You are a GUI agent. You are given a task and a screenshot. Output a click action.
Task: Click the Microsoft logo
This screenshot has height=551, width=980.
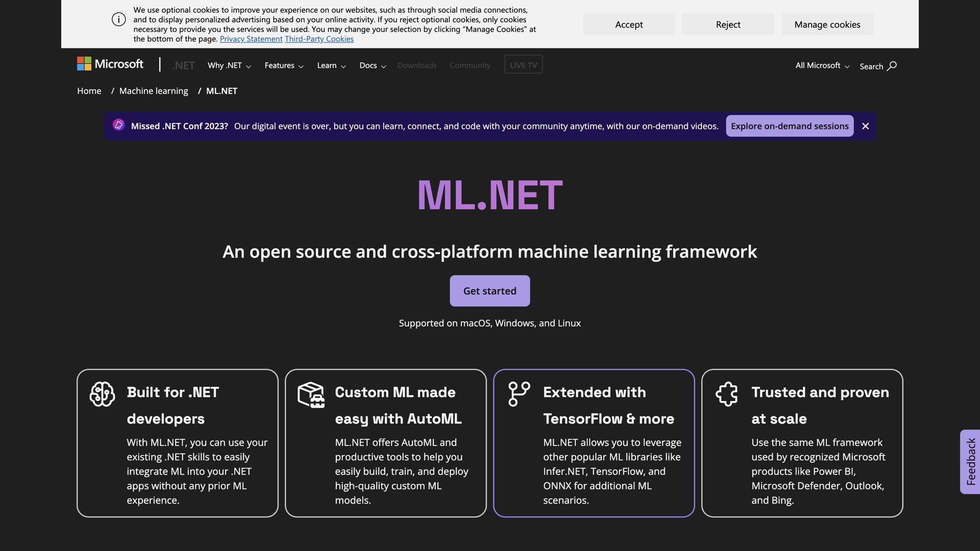(x=110, y=64)
